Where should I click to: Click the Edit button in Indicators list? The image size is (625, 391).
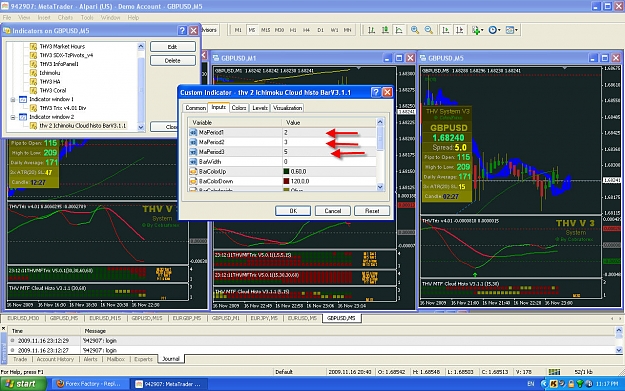pos(173,47)
